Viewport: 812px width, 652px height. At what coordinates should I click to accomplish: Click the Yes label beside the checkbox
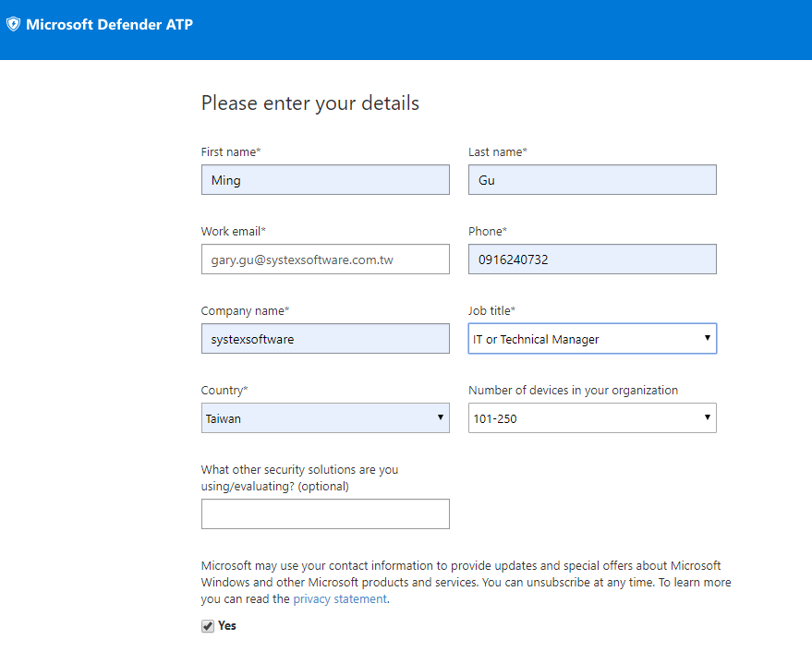click(227, 626)
